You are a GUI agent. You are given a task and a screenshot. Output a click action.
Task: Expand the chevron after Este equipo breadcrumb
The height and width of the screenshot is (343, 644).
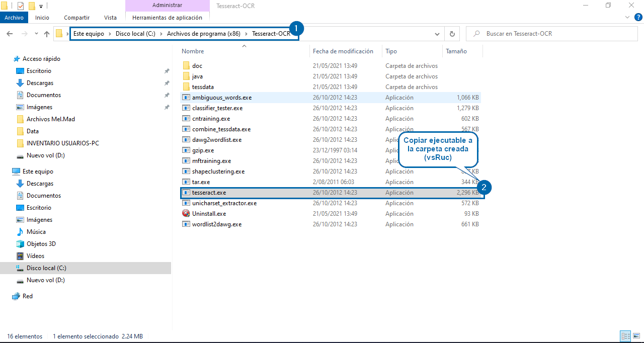pyautogui.click(x=110, y=34)
